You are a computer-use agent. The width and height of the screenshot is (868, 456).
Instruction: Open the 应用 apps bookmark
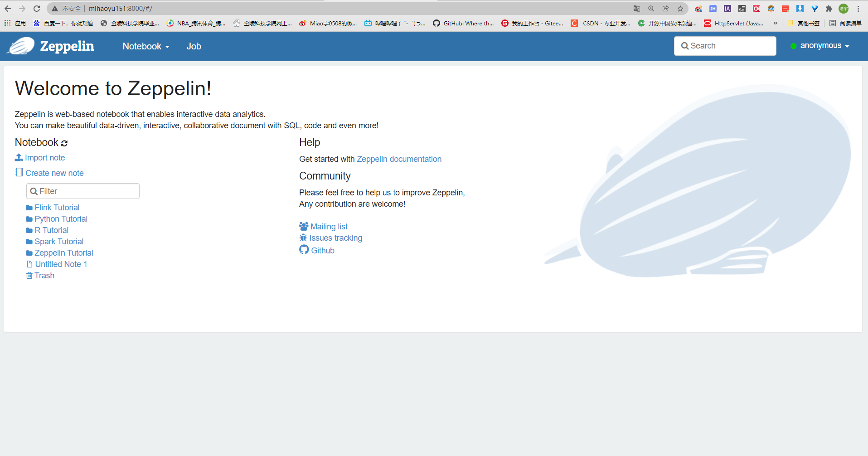tap(15, 23)
